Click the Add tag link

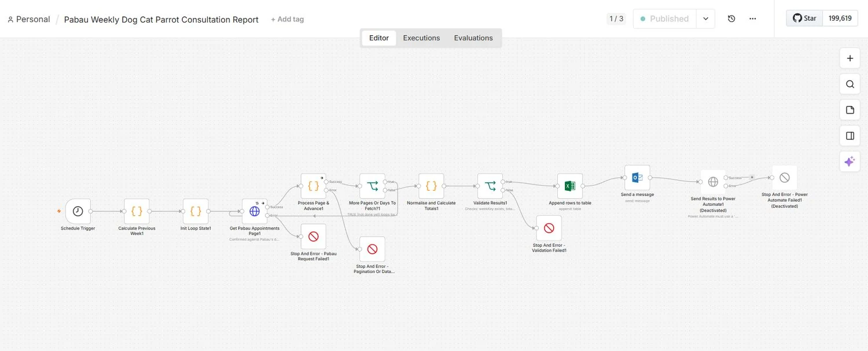pos(287,19)
